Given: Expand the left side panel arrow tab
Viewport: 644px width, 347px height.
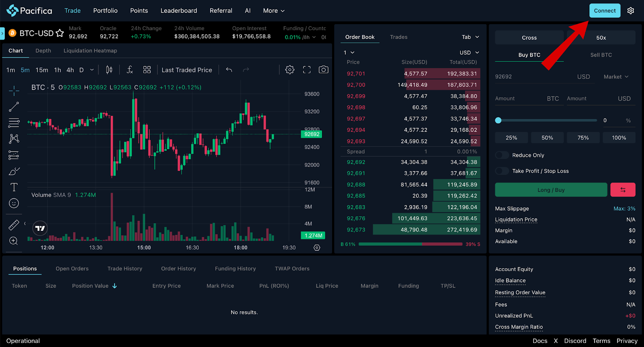Looking at the screenshot, I should 2,33.
